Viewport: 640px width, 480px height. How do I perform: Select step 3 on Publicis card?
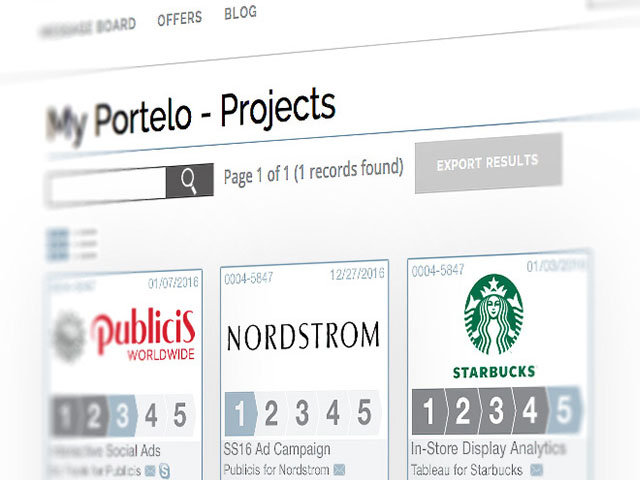tap(122, 416)
